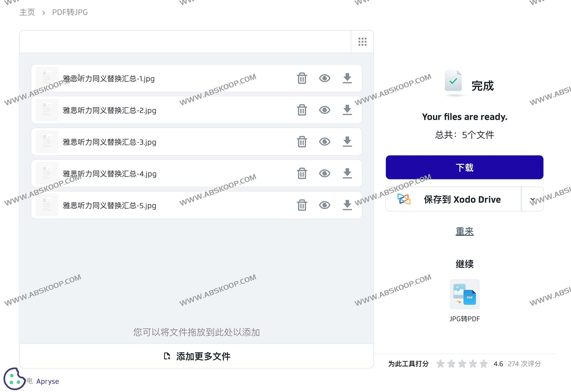Preview 雅思听力同义替换汇总-1.jpg with the eye icon
This screenshot has width=571, height=392.
coord(325,78)
